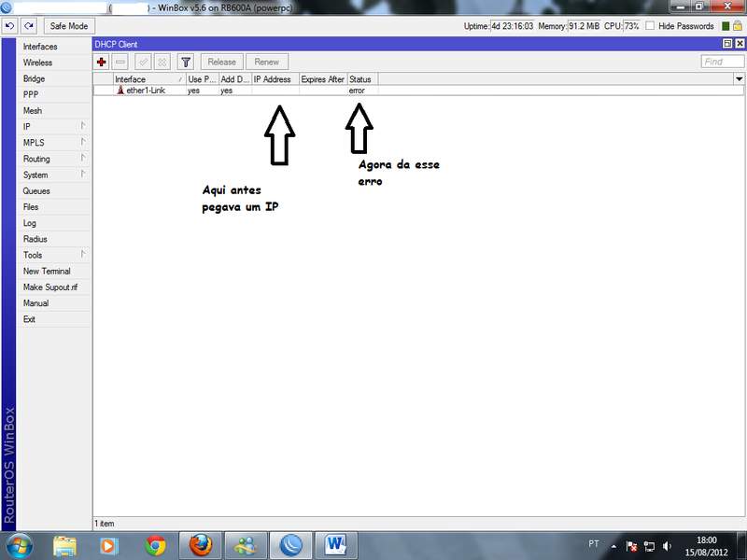The height and width of the screenshot is (560, 747).
Task: Click the Uptime value field
Action: (512, 26)
